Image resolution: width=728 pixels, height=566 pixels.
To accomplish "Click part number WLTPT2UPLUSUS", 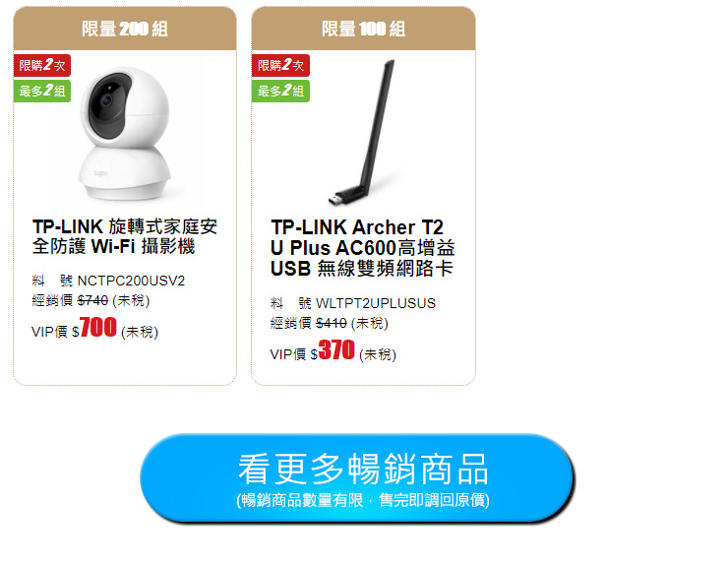I will pos(376,303).
